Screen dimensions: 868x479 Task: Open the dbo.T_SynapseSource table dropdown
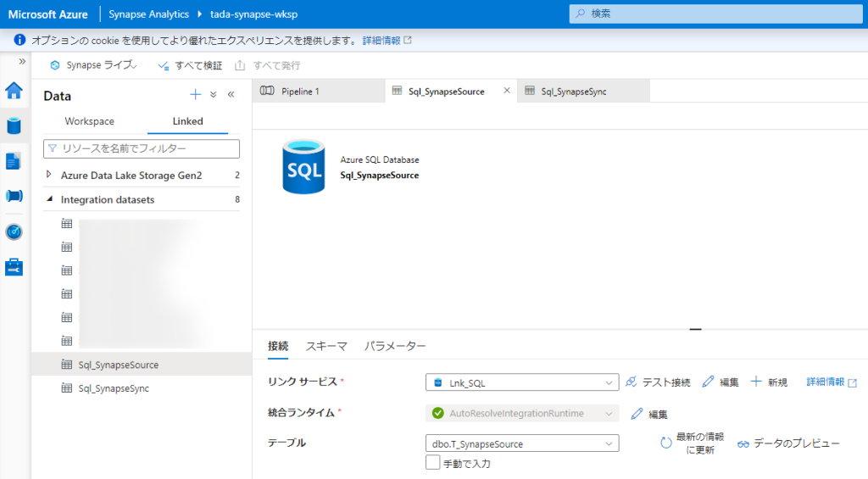[522, 443]
